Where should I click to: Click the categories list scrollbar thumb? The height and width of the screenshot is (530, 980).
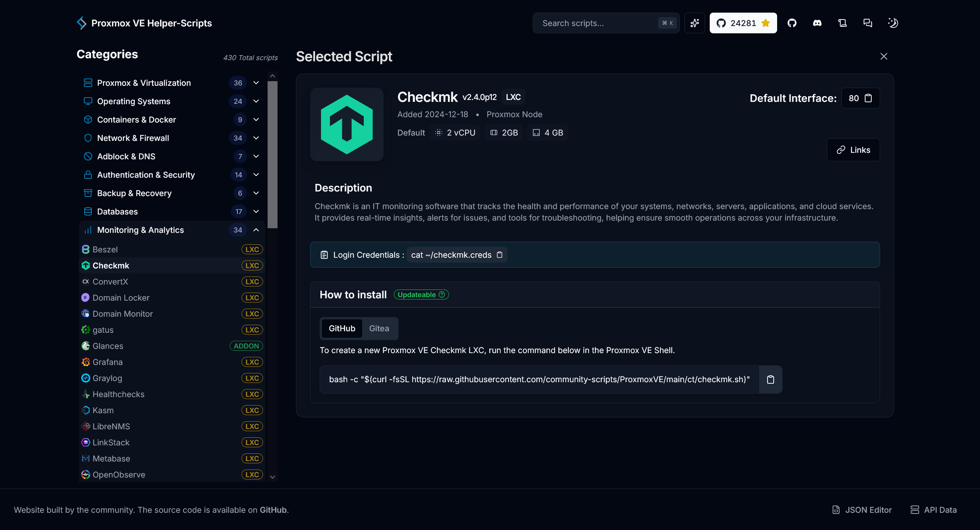click(x=272, y=154)
